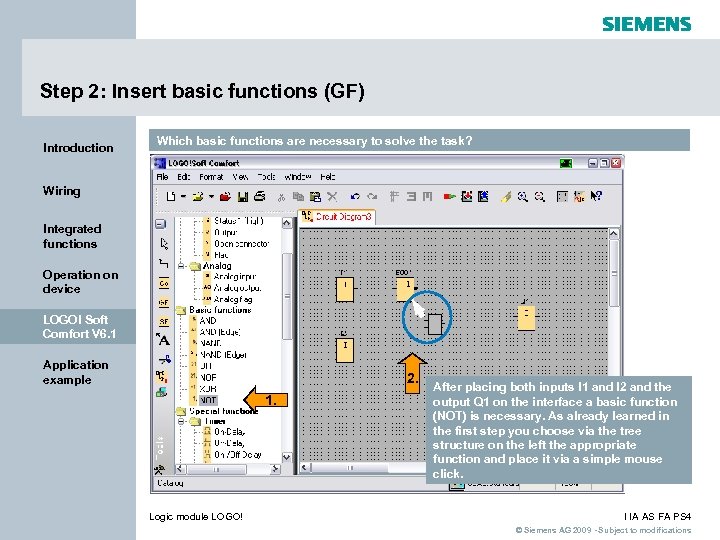Toggle the SF special functions tool
Image resolution: width=720 pixels, height=540 pixels.
click(x=164, y=321)
